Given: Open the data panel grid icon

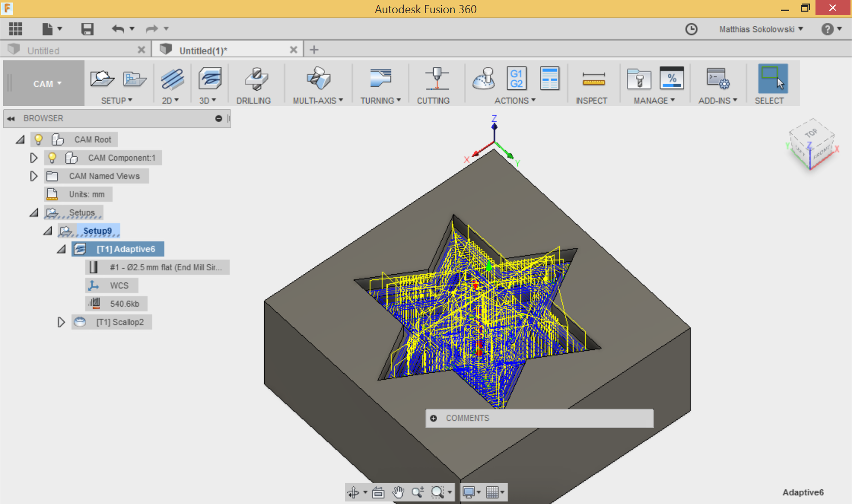Looking at the screenshot, I should (16, 29).
